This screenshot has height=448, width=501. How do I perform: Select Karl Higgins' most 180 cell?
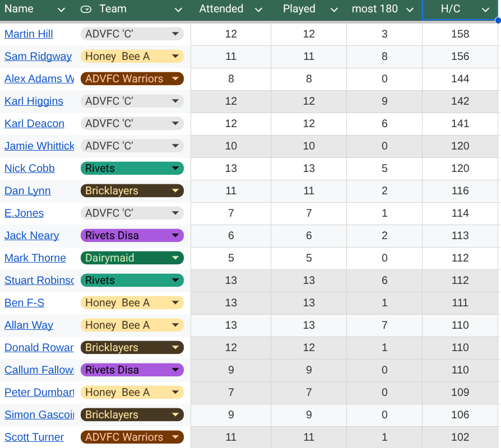pos(384,101)
